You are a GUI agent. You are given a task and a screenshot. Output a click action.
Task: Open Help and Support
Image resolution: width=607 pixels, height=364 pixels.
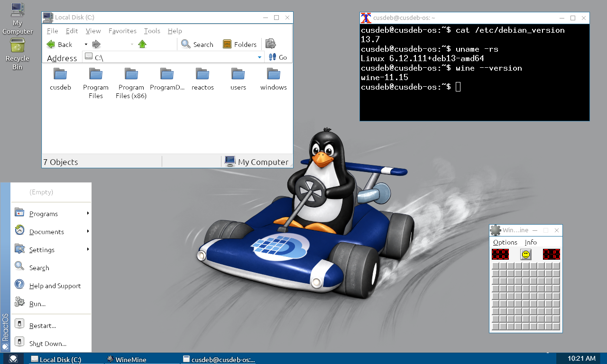(51, 286)
